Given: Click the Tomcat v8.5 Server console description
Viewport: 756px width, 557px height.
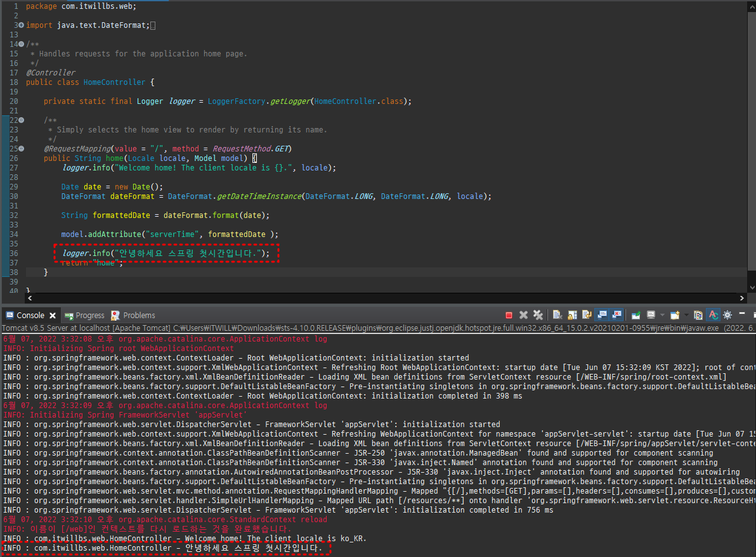Looking at the screenshot, I should [x=378, y=328].
